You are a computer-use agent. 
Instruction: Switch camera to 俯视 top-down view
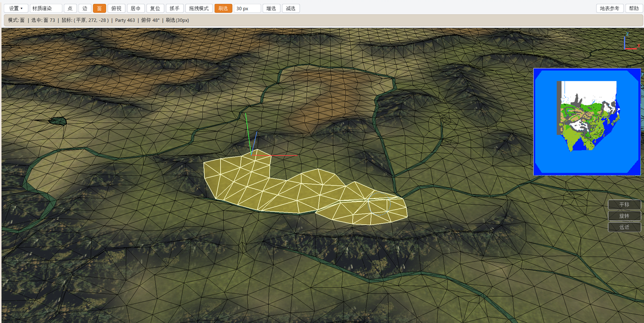point(116,8)
